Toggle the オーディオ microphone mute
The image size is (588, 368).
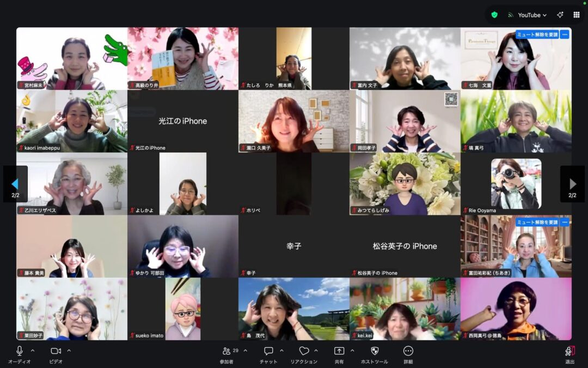pyautogui.click(x=20, y=351)
